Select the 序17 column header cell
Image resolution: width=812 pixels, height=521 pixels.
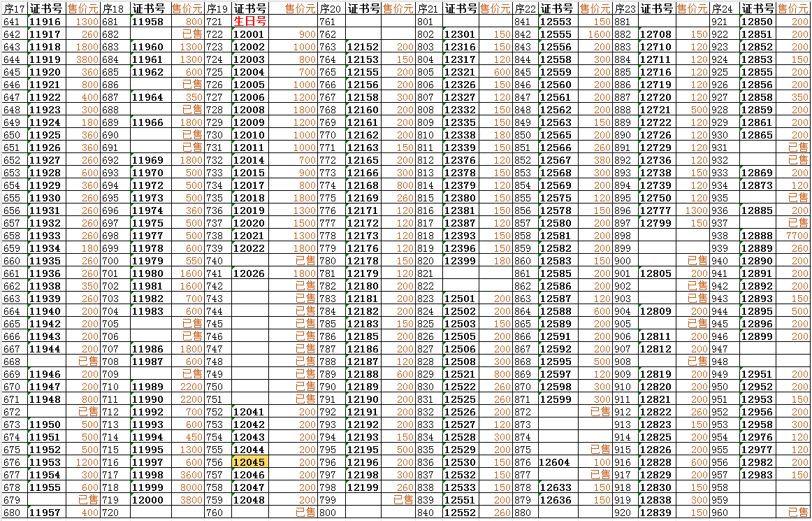[14, 9]
